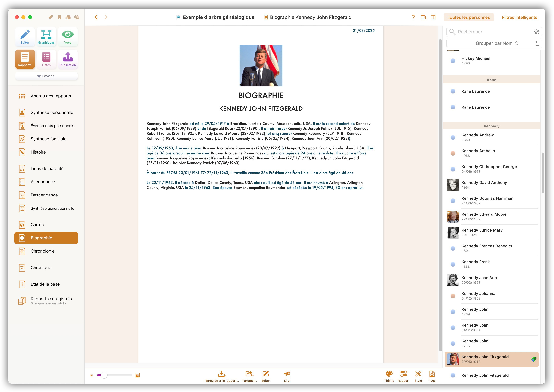Select Kennedy Johanna 04/12/1852
The height and width of the screenshot is (392, 554).
pyautogui.click(x=492, y=296)
